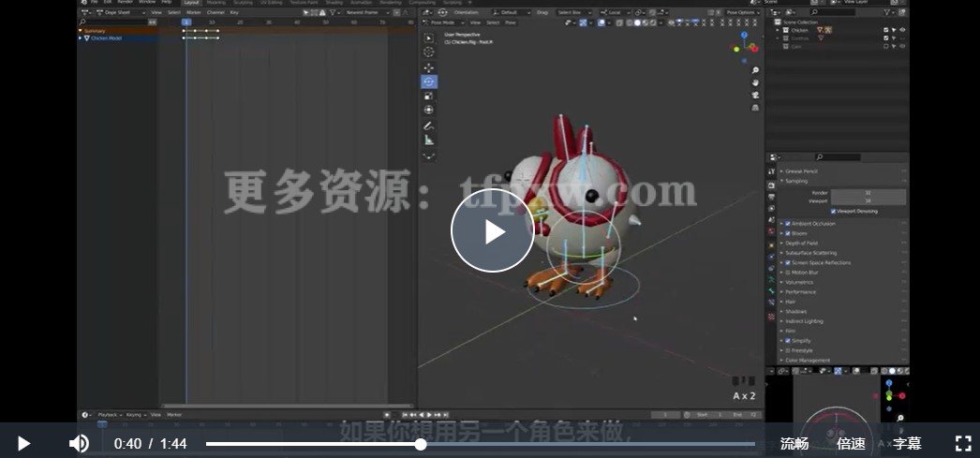Screen dimensions: 980x458
Task: Select the Move tool in viewport toolbar
Action: [x=429, y=67]
